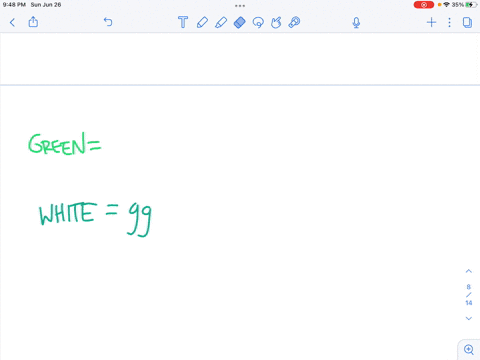Add new item with plus button

click(431, 22)
